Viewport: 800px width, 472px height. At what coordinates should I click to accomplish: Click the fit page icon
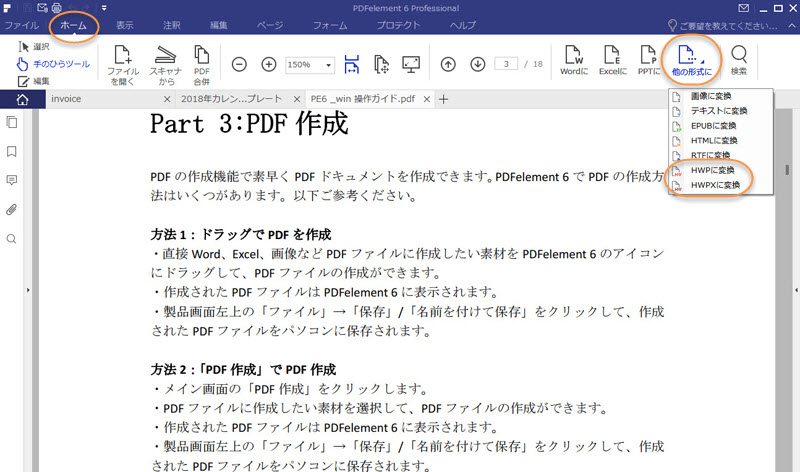coord(382,64)
